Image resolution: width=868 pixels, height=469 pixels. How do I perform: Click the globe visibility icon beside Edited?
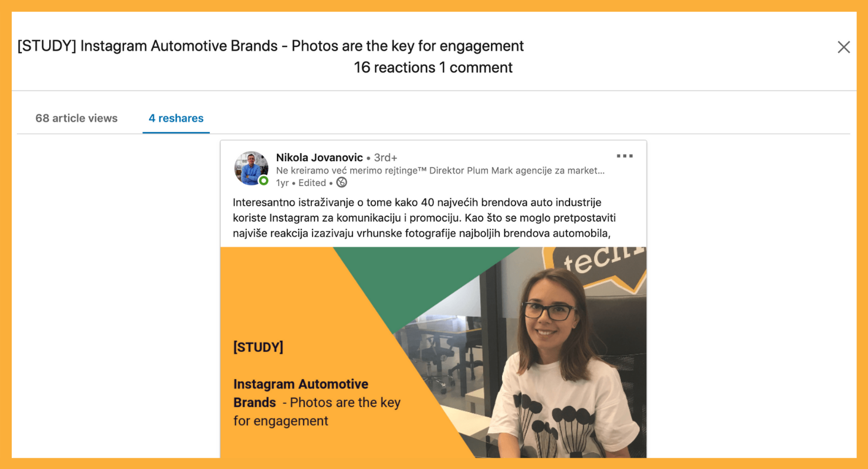(342, 183)
